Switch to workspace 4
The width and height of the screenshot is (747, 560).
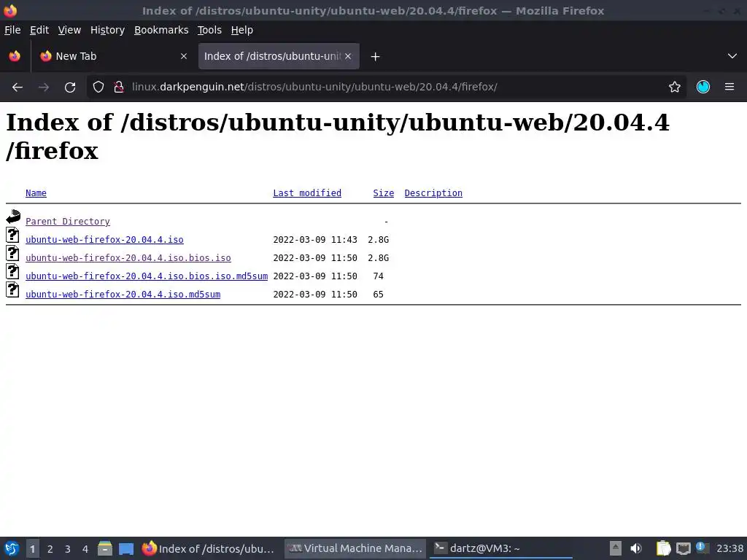[85, 549]
